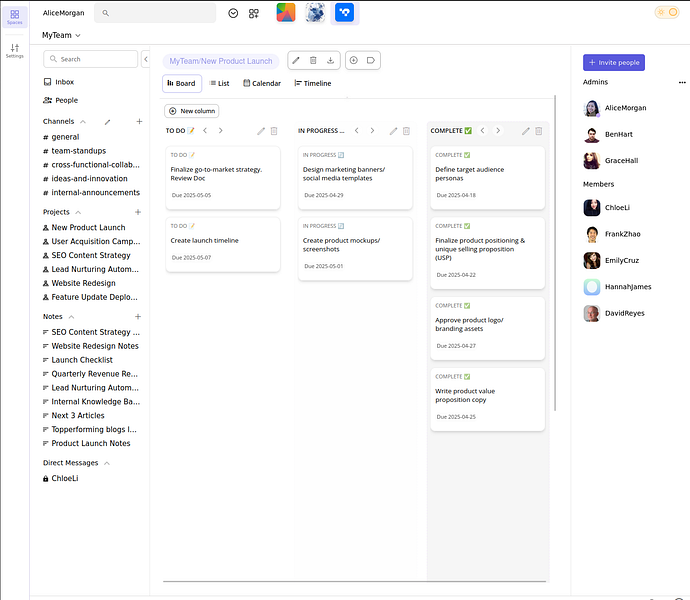Open the general channel
This screenshot has height=600, width=690.
(x=61, y=137)
